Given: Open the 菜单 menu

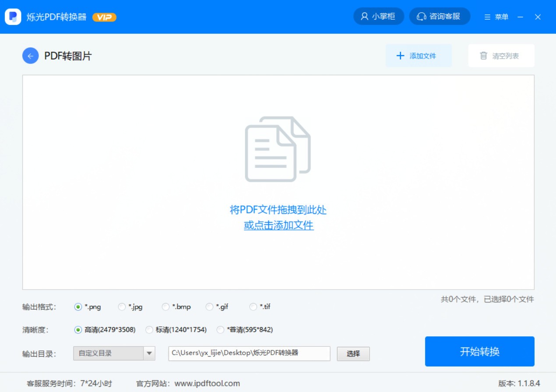Looking at the screenshot, I should tap(496, 17).
